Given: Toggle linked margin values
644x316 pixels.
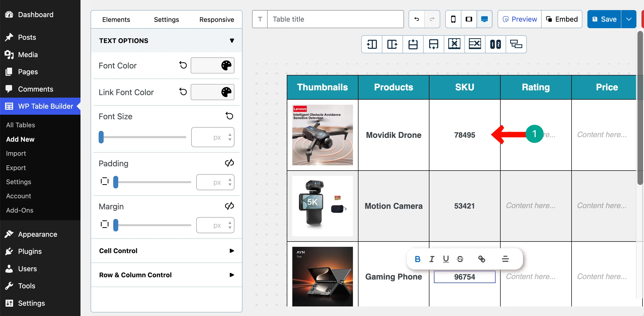Looking at the screenshot, I should (229, 206).
